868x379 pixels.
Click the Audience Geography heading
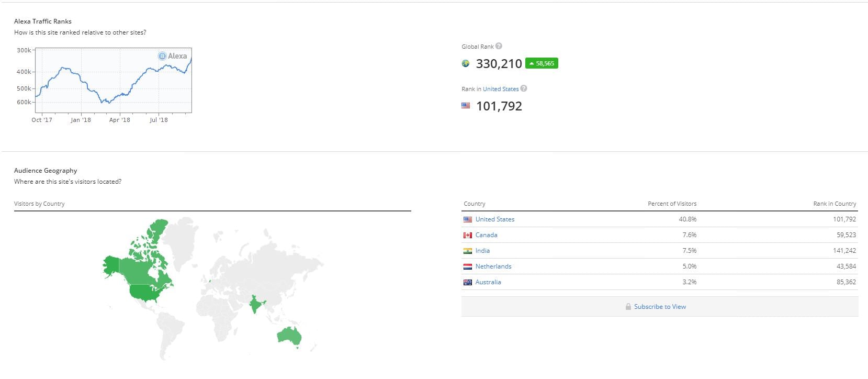tap(46, 171)
